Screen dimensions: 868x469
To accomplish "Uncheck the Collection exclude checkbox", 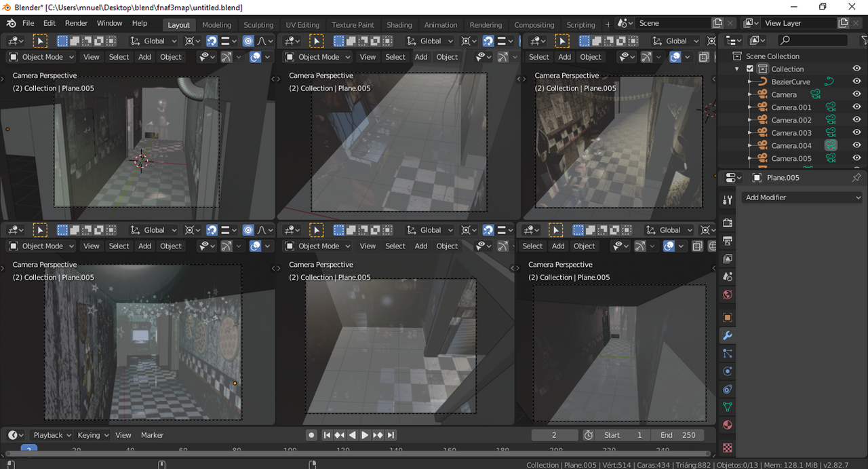I will (750, 69).
